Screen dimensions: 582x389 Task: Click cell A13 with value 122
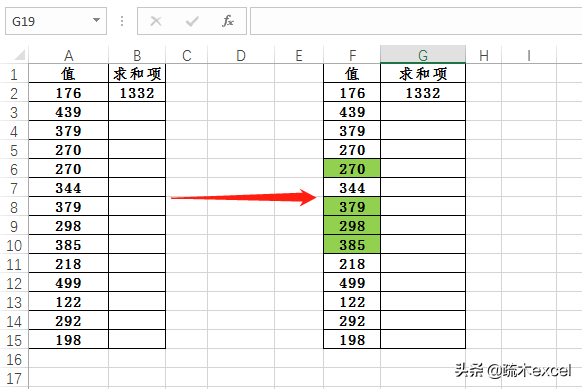point(68,302)
